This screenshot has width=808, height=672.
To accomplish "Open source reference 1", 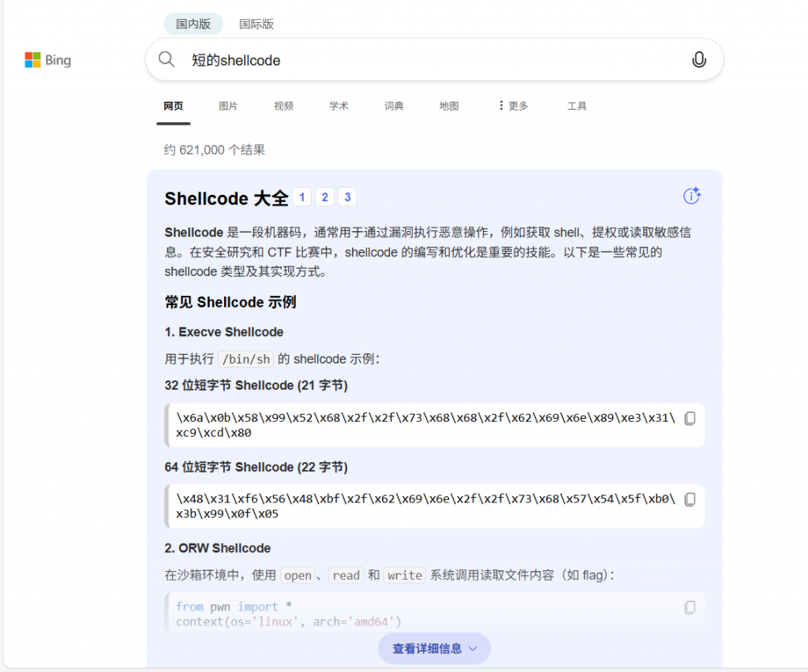I will point(301,197).
